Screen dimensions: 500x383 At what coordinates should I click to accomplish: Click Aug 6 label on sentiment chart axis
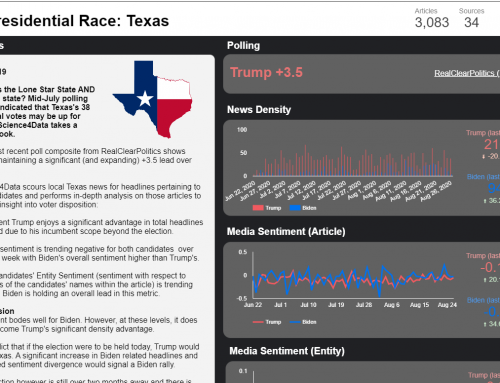[x=392, y=305]
